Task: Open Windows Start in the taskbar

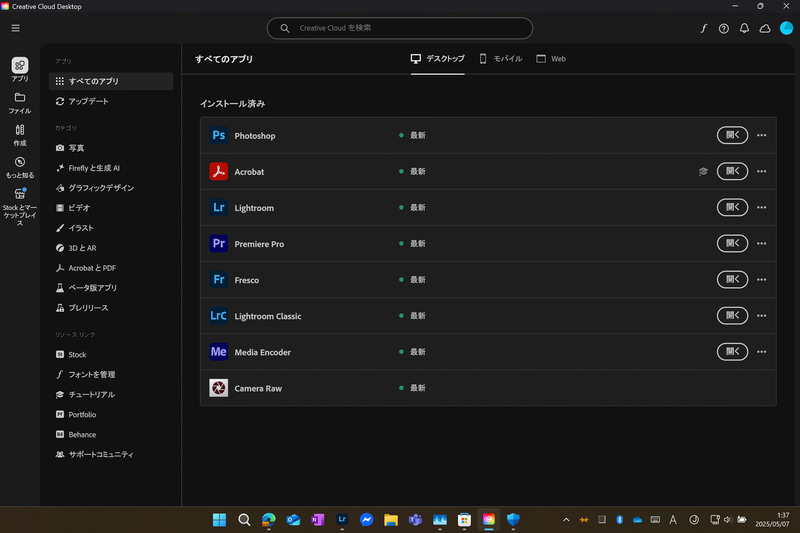Action: [219, 520]
